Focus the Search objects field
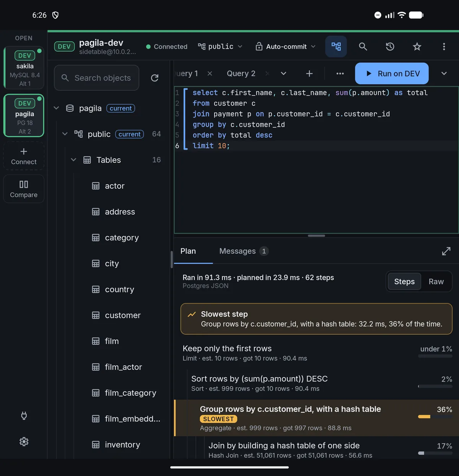The image size is (459, 476). click(x=96, y=78)
